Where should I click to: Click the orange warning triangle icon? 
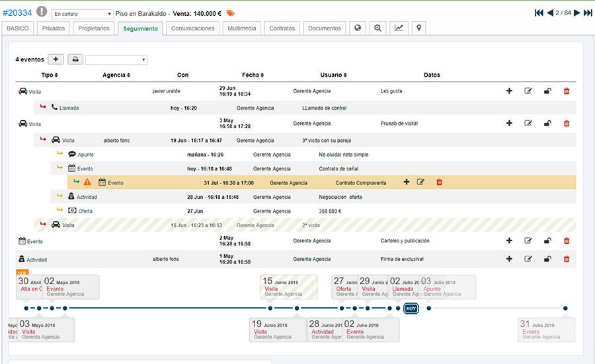87,182
